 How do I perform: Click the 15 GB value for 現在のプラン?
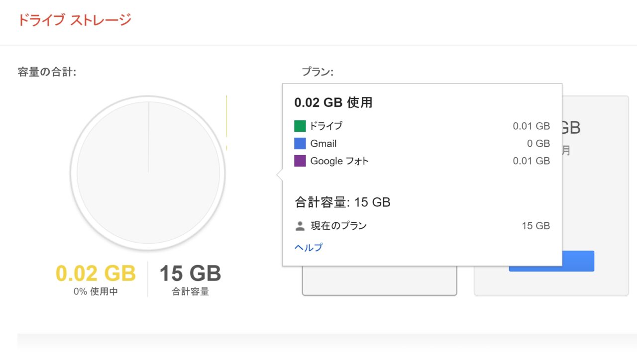click(535, 226)
